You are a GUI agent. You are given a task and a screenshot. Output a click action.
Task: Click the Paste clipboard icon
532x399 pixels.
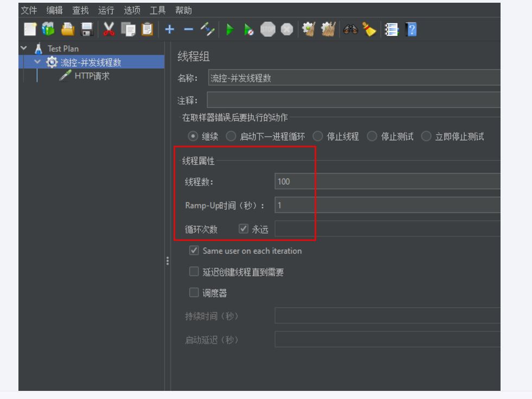point(148,29)
